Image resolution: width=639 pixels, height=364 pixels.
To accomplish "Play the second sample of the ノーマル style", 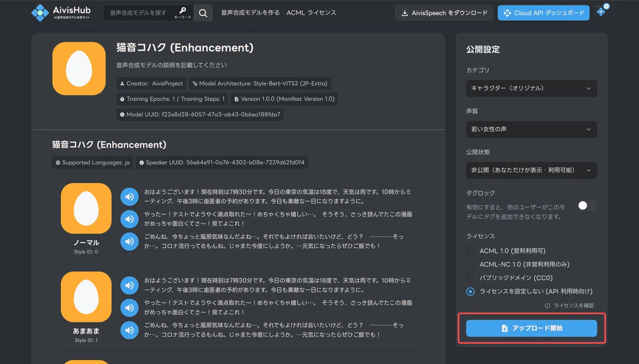I will 129,219.
